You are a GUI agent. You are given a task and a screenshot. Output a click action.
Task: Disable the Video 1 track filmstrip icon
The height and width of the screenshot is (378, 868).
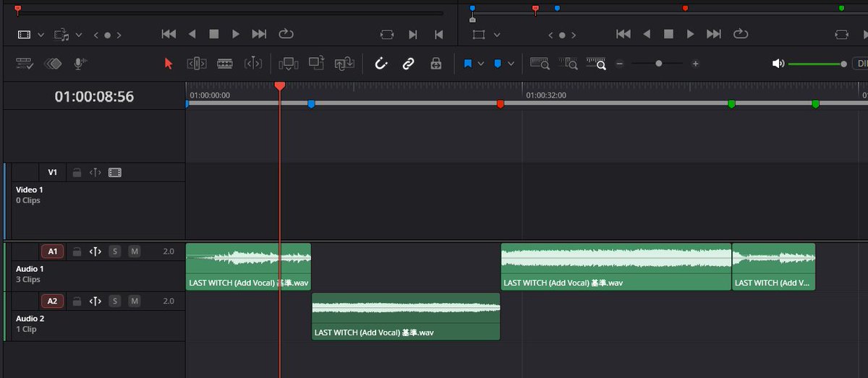114,172
